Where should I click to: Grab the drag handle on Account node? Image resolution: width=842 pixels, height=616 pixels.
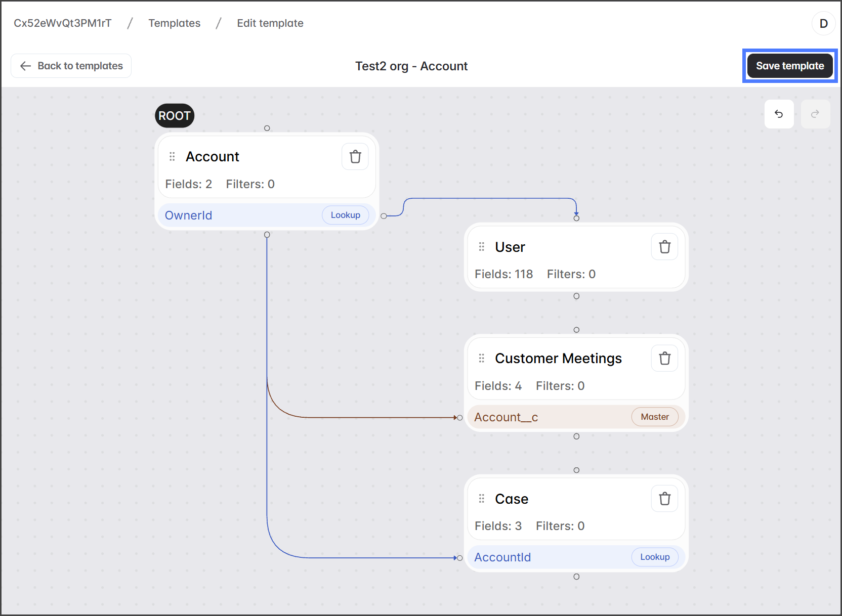pos(172,157)
